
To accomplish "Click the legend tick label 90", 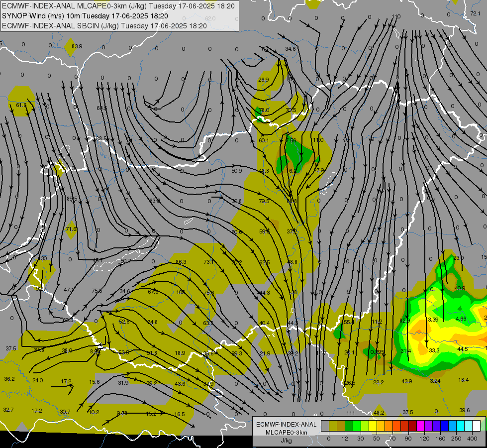I will [408, 439].
